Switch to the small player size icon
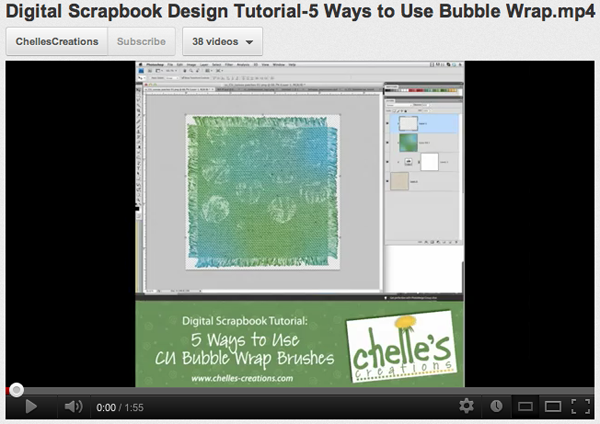The width and height of the screenshot is (600, 424). click(525, 406)
